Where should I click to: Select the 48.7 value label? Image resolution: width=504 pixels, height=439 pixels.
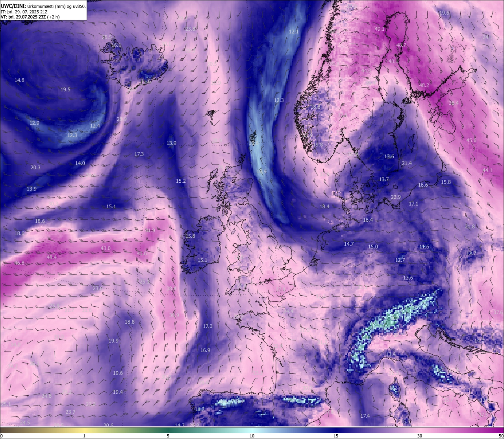click(401, 45)
